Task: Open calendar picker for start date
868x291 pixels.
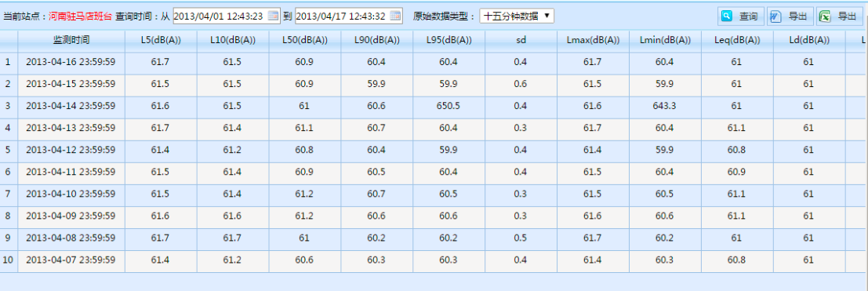Action: [274, 16]
